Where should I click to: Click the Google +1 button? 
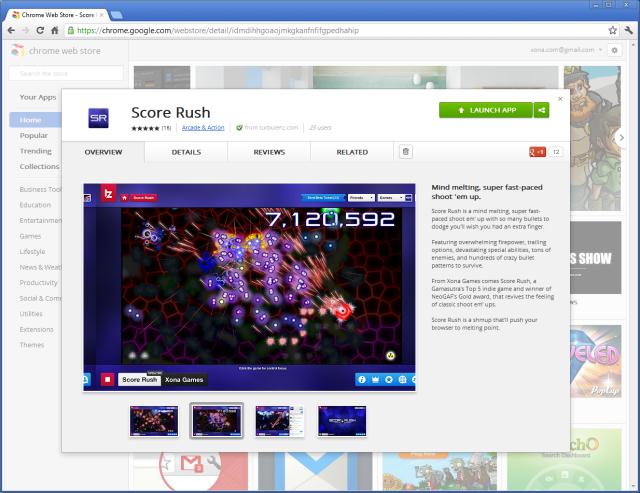(x=537, y=152)
